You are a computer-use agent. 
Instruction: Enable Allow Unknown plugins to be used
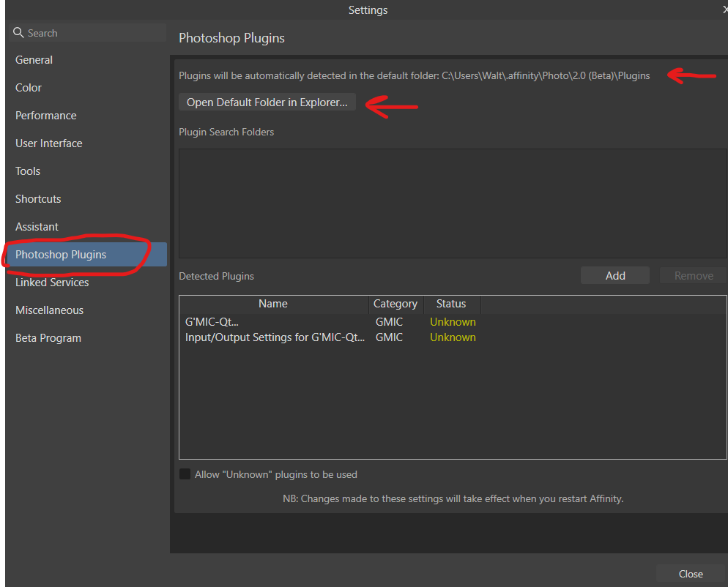(x=185, y=474)
